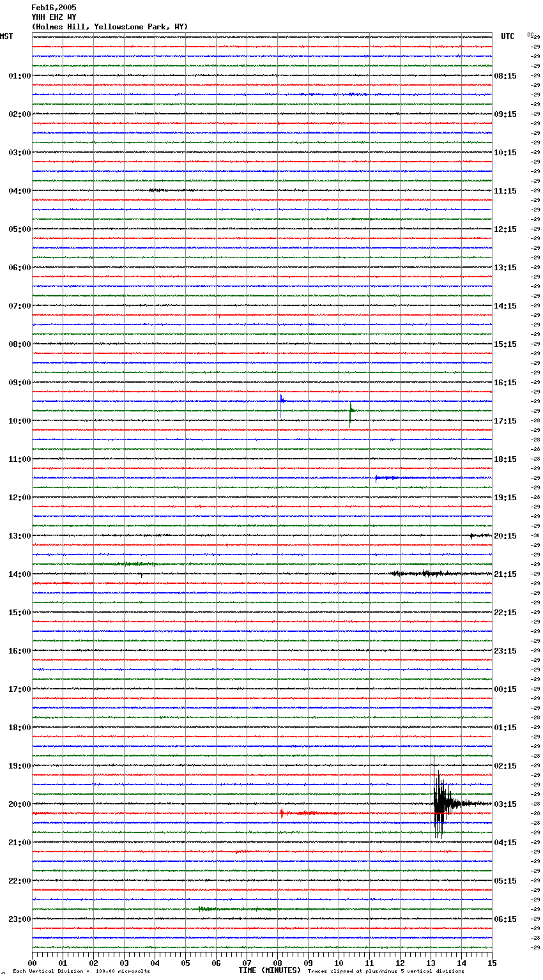Select the 17:15 UTC time label
543x980 pixels.
click(505, 421)
